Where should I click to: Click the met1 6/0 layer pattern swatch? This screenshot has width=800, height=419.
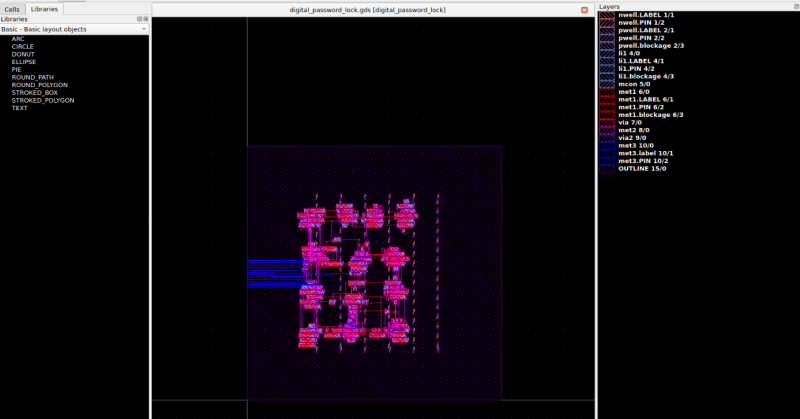[607, 92]
